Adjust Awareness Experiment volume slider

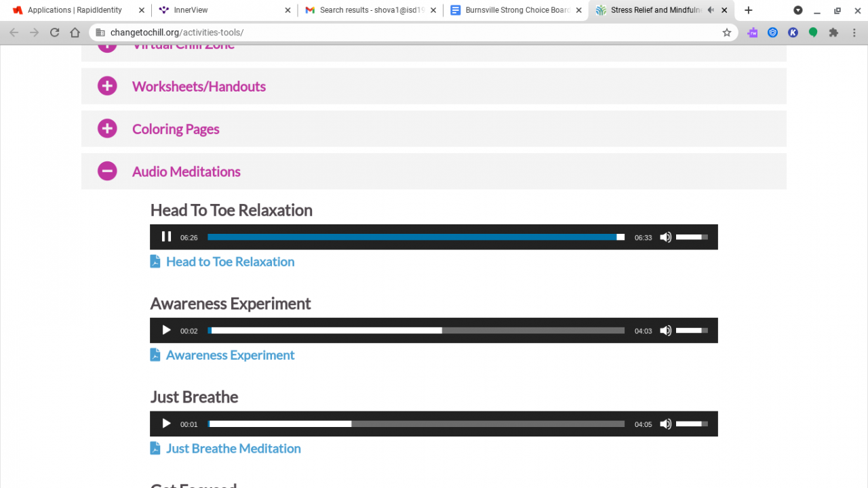(692, 330)
